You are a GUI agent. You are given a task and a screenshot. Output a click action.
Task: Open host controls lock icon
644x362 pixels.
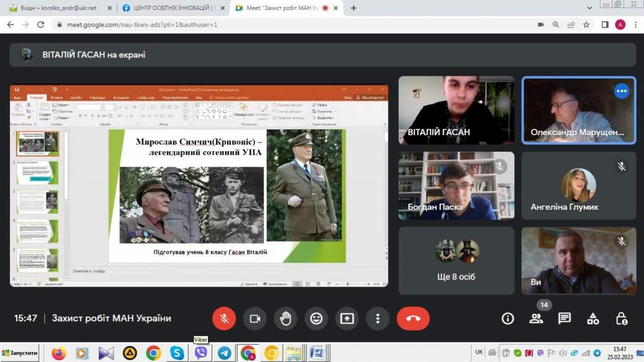(621, 319)
